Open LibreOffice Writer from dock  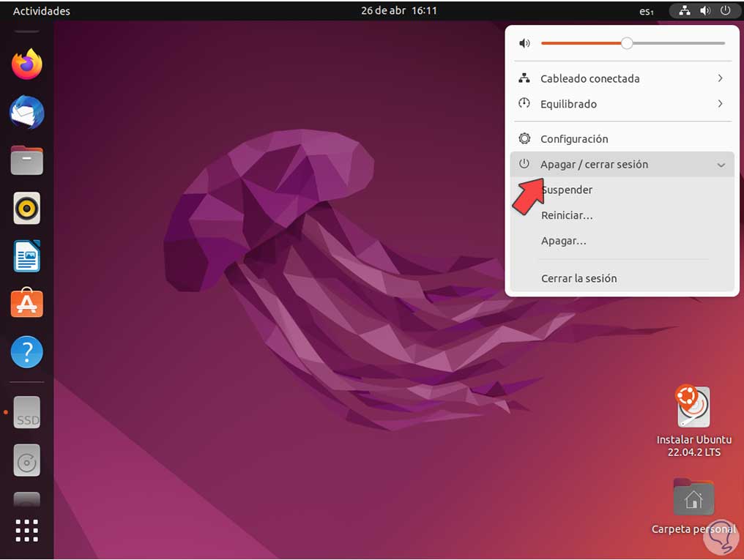[26, 256]
